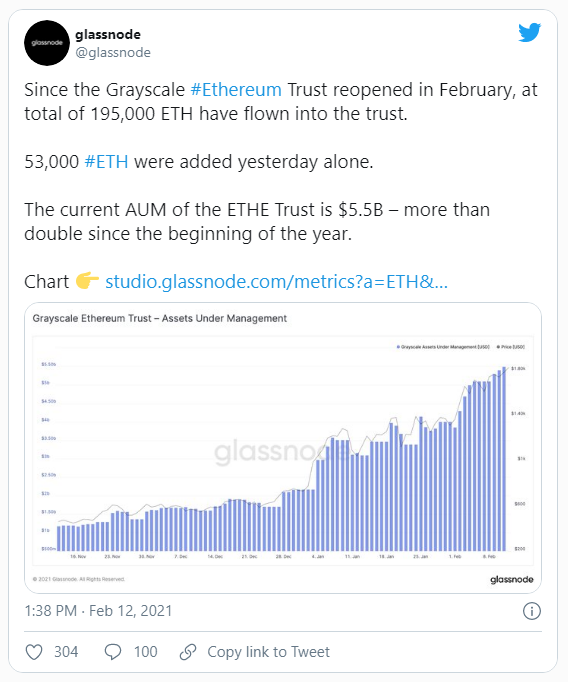Screen dimensions: 568x682
Task: Open replies via speech bubble icon
Action: tap(113, 652)
